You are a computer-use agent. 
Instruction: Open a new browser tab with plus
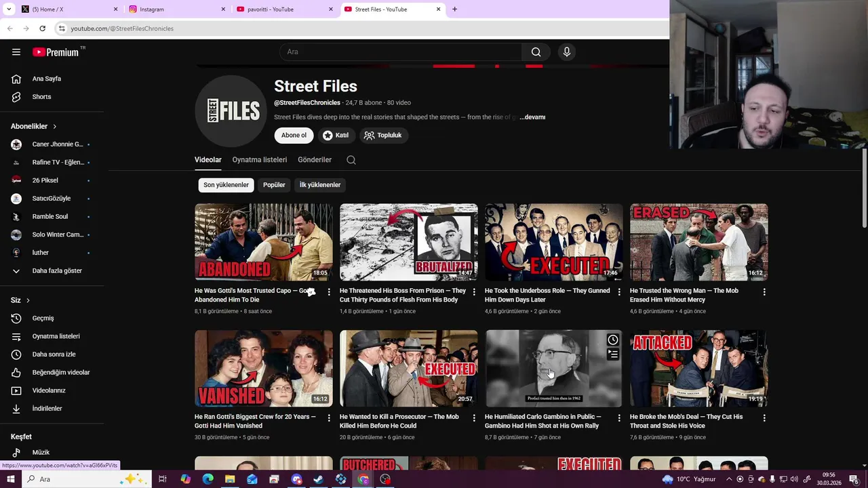[454, 9]
